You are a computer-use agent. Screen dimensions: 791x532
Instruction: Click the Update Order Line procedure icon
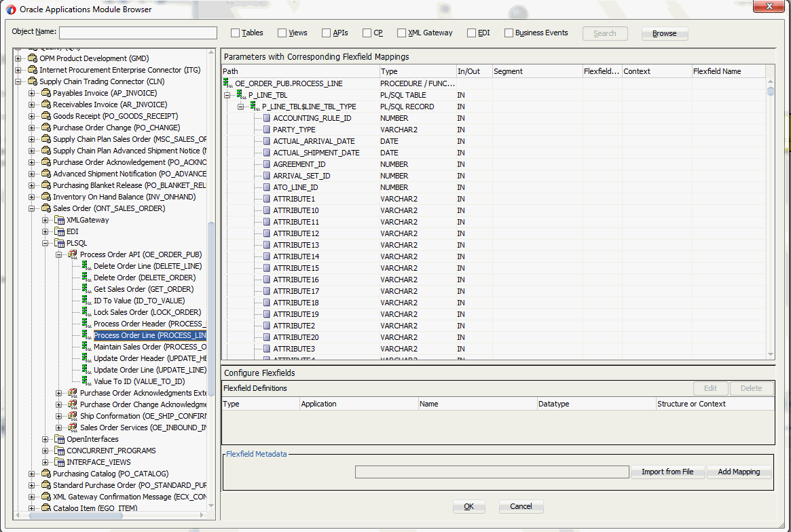tap(86, 370)
